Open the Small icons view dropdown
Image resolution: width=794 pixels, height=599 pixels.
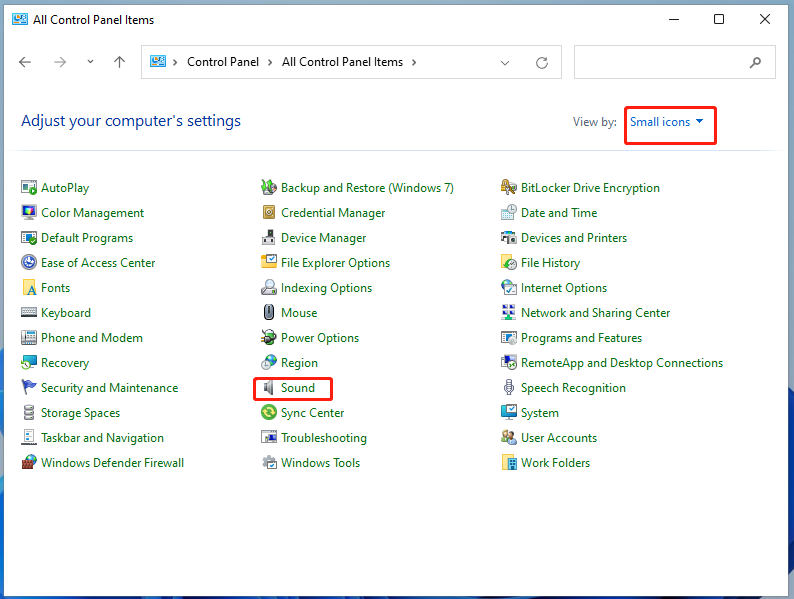(666, 122)
